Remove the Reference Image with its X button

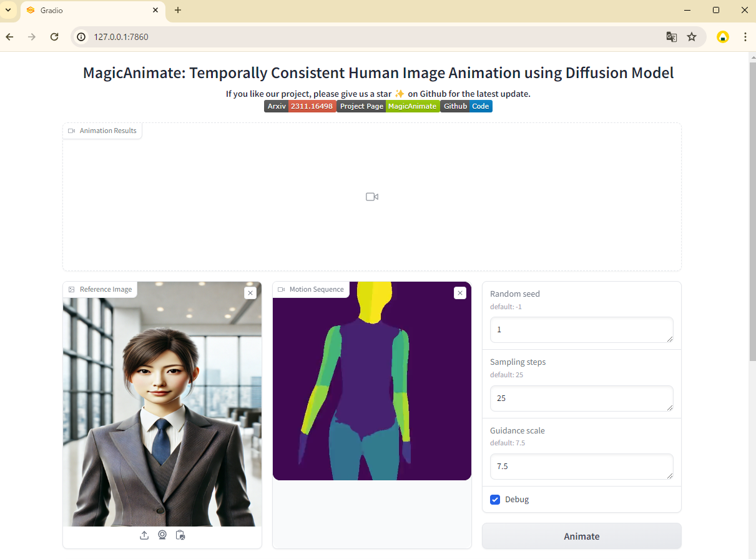(250, 293)
